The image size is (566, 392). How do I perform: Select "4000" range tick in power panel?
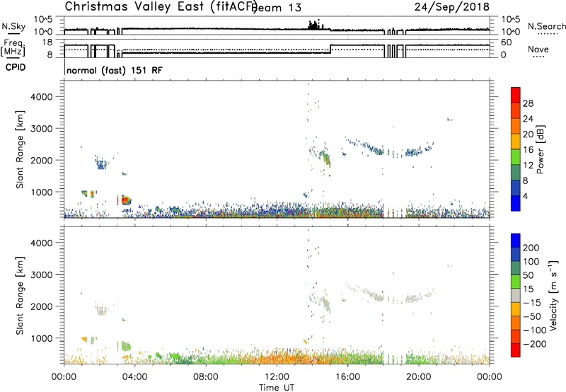[x=42, y=97]
